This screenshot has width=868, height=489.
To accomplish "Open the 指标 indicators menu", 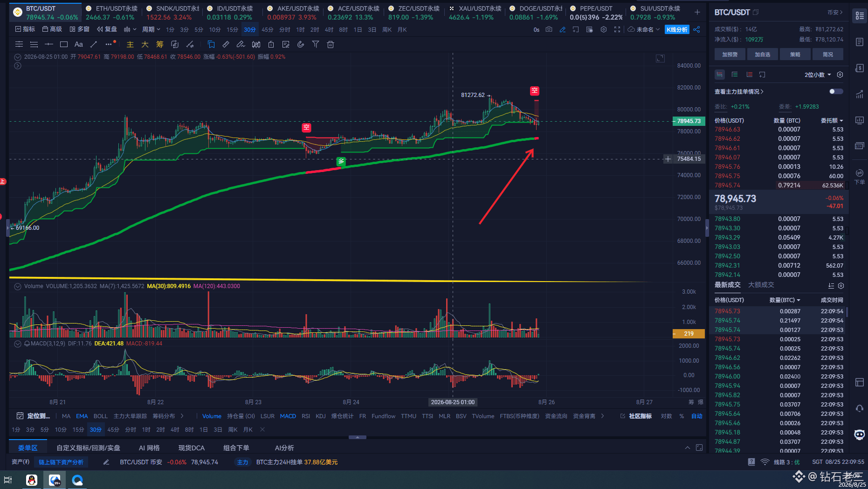I will [25, 29].
